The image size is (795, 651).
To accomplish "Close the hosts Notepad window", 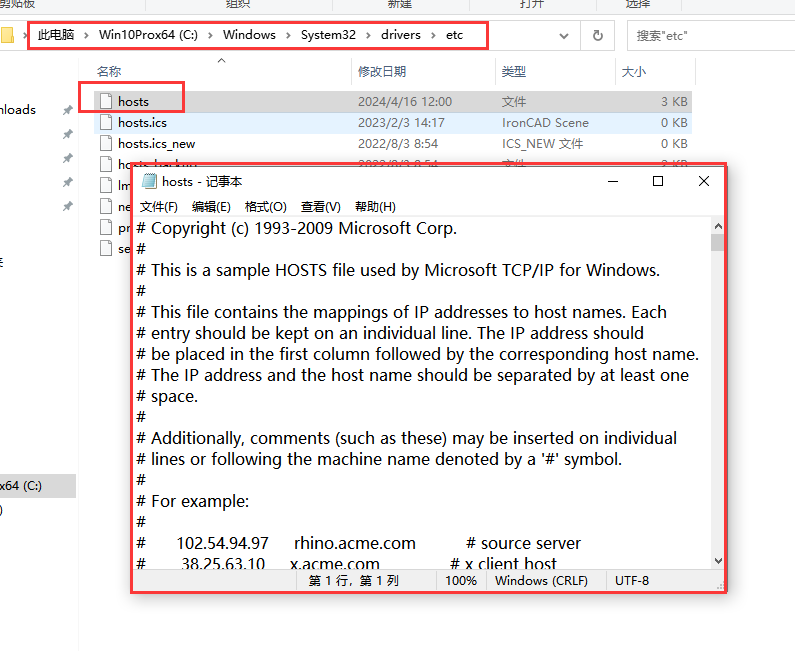I will pos(704,181).
